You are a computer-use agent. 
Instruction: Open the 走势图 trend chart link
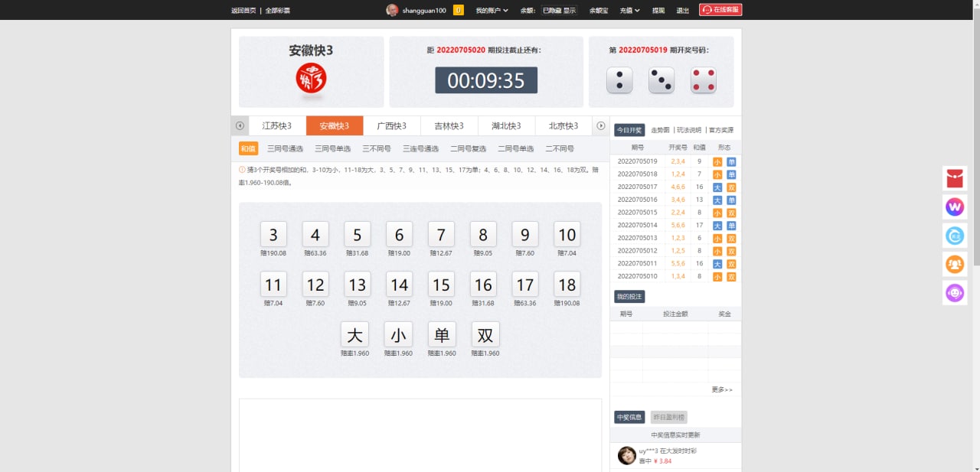(x=660, y=130)
